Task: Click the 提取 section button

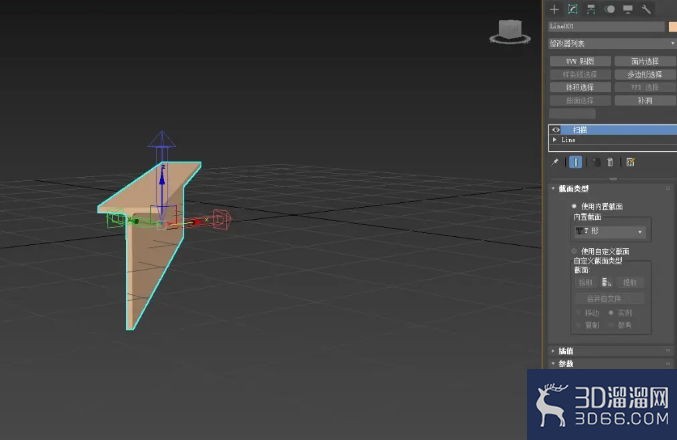Action: [630, 282]
